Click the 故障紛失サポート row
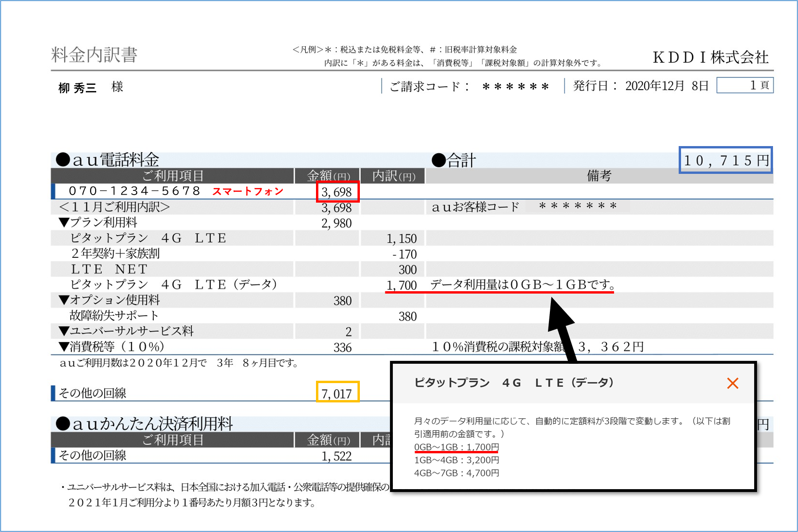 click(x=114, y=316)
